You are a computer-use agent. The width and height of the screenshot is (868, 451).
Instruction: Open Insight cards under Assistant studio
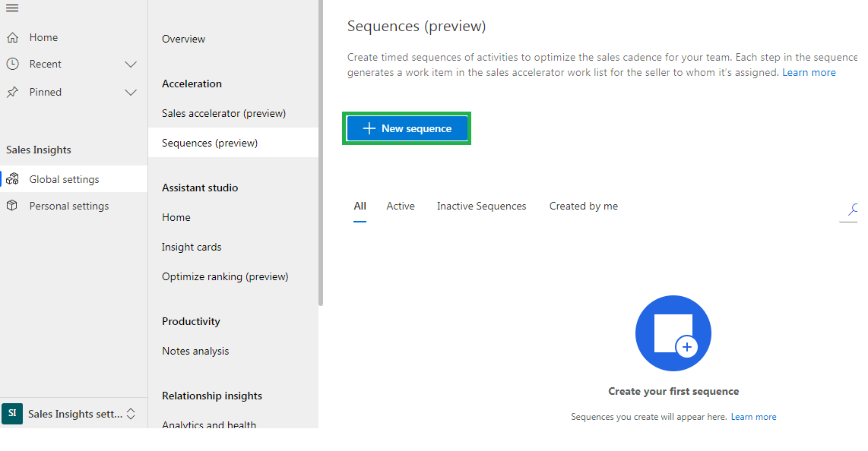(192, 247)
